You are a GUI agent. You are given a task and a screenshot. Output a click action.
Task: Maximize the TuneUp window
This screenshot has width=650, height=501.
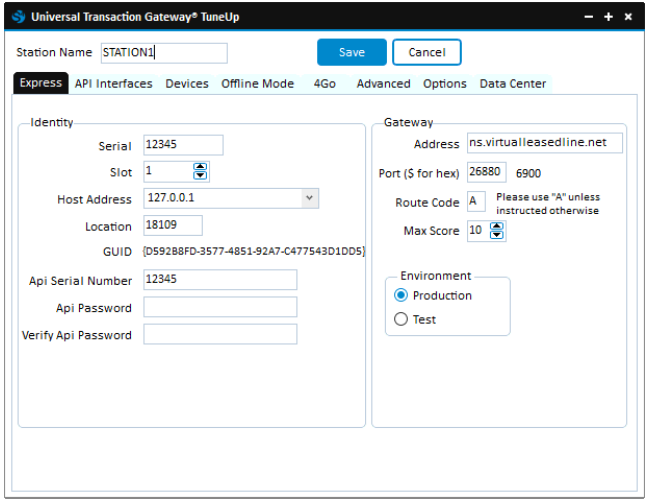[608, 17]
